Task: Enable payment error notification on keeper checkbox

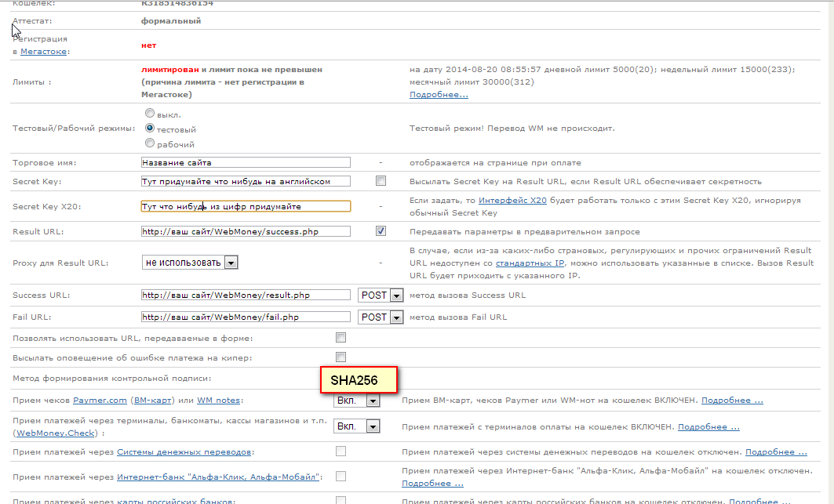Action: tap(341, 357)
